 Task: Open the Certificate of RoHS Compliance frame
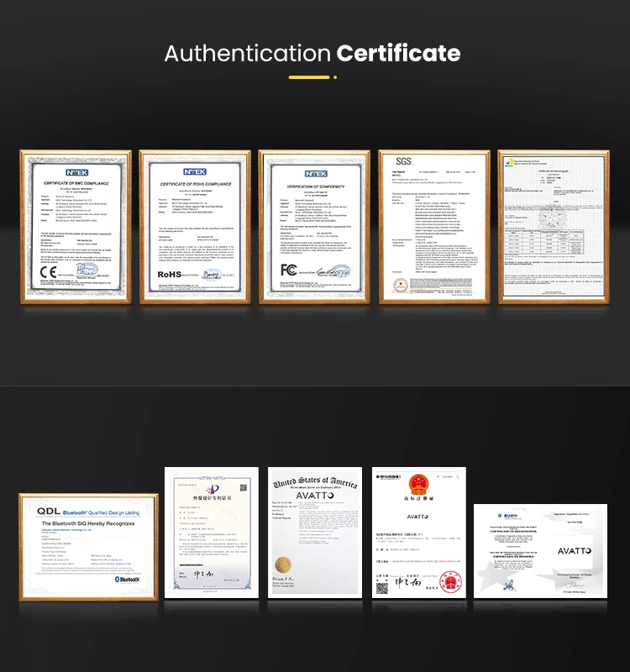click(195, 227)
